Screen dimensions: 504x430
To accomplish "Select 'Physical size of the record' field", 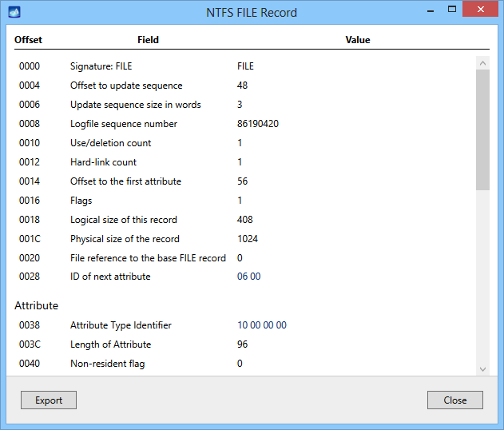I will tap(125, 239).
